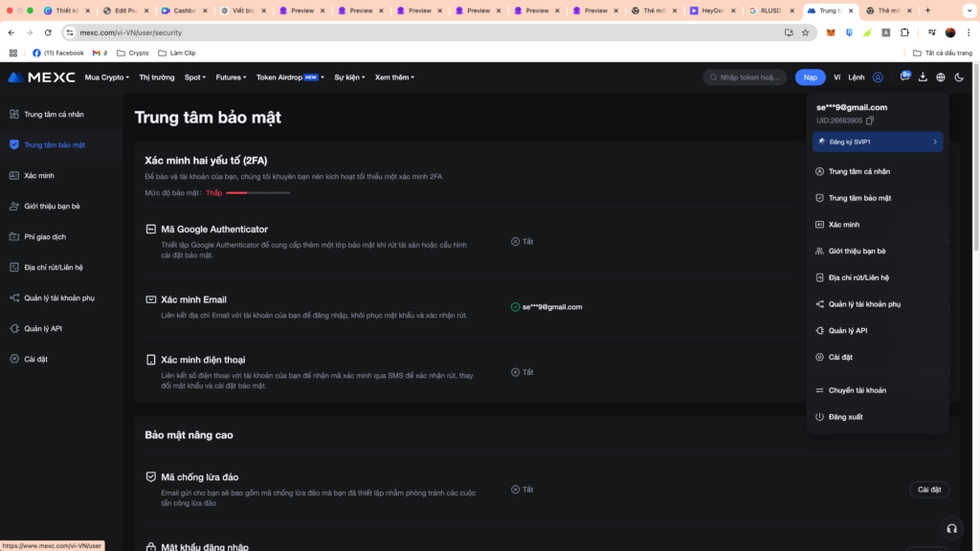Choose Chuyển tài khoản in the account menu
Screen dimensions: 980x551
point(857,390)
